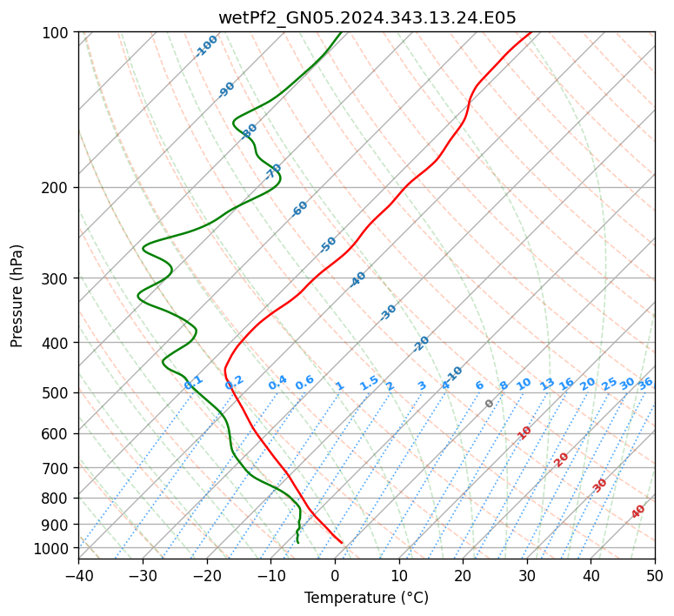Viewport: 674px width, 616px height.
Task: Click the 'Temperature (°C)' axis label
Action: click(367, 598)
